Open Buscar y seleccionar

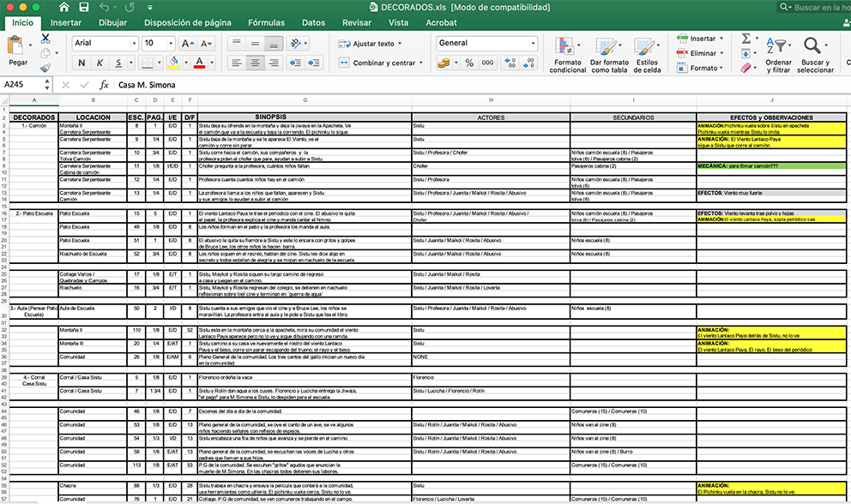pyautogui.click(x=815, y=55)
